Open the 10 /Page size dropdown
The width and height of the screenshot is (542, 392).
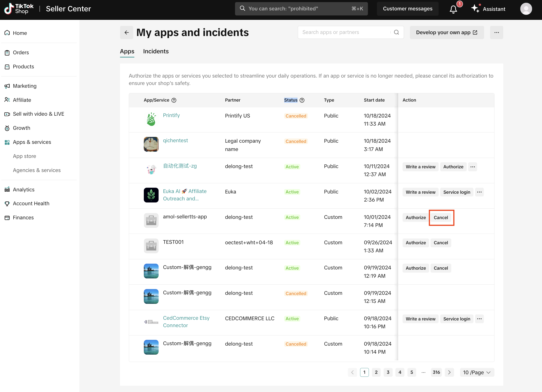point(476,372)
